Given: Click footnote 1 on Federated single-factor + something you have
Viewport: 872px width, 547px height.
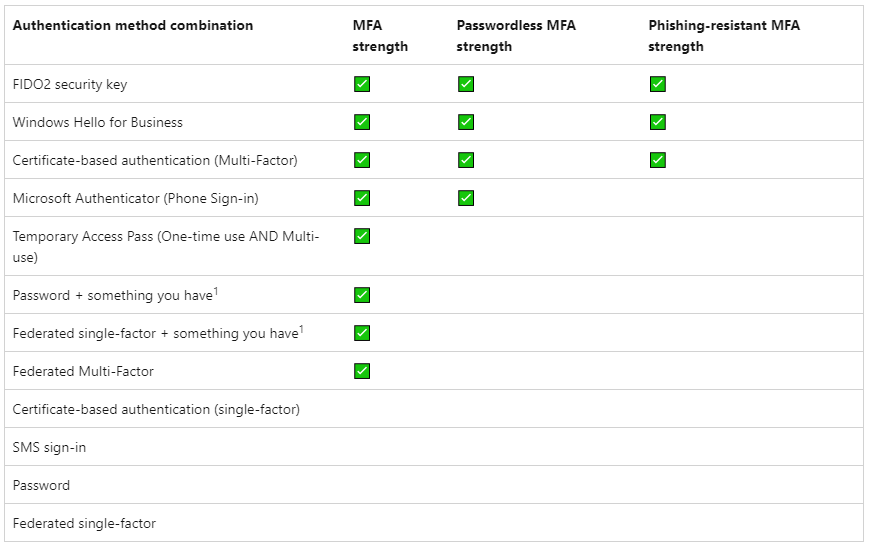Looking at the screenshot, I should pos(302,329).
